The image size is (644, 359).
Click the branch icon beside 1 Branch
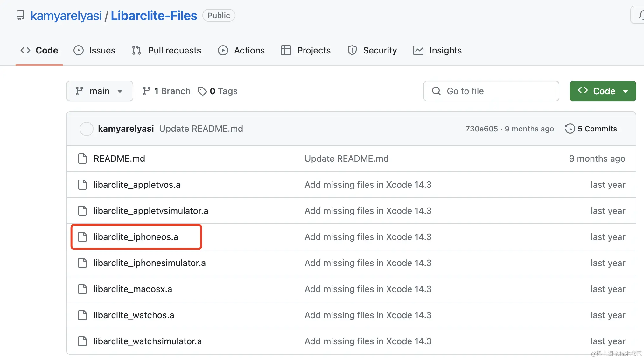146,91
